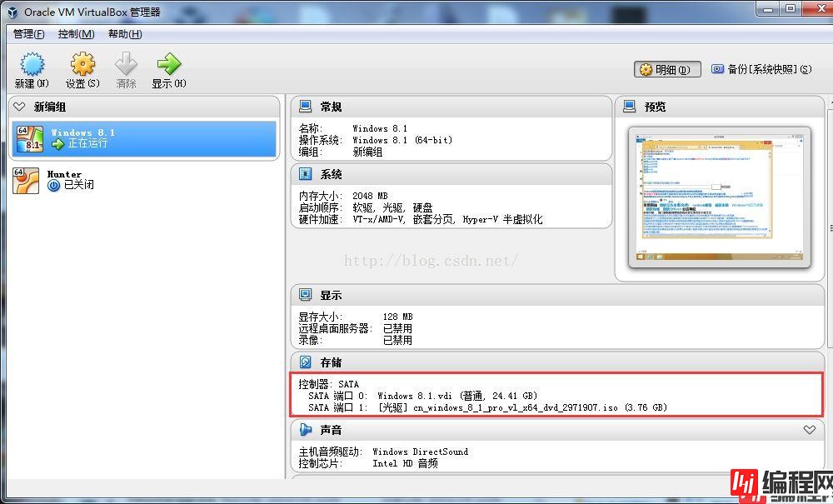The image size is (833, 504).
Task: Click the System (系统) chip icon
Action: tap(306, 174)
